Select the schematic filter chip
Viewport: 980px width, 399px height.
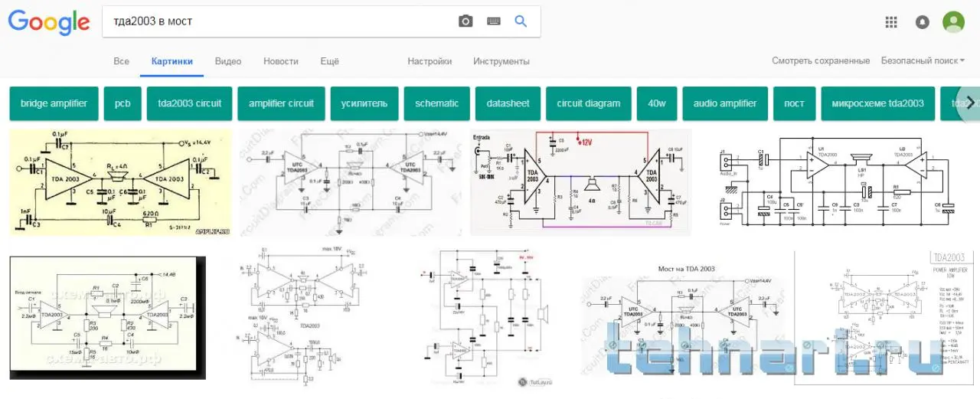tap(437, 103)
